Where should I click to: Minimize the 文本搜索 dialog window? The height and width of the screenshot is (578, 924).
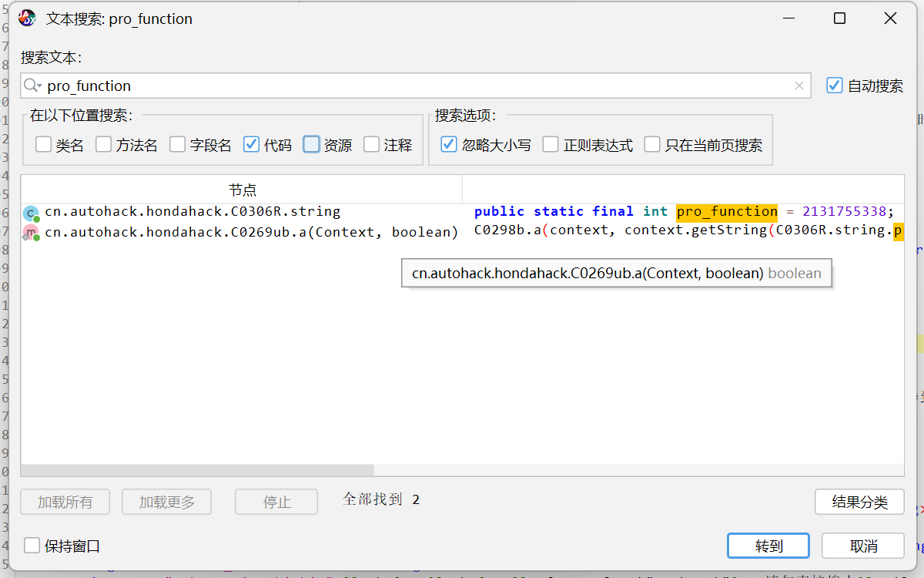click(789, 18)
